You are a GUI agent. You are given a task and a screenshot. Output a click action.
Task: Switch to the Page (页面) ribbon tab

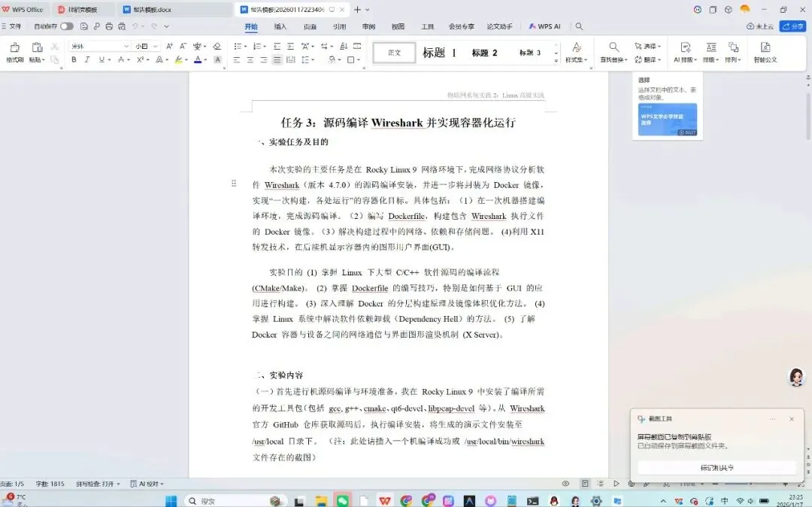(310, 26)
